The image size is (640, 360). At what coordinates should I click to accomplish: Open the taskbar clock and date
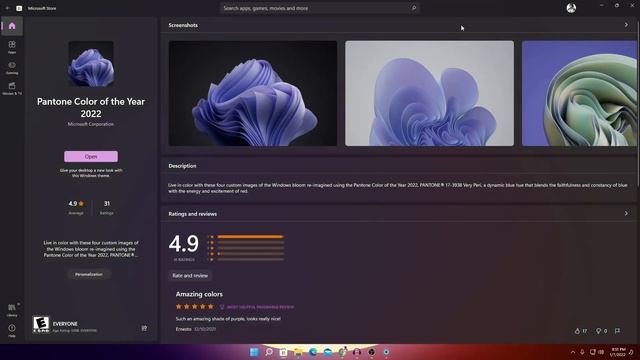pos(618,352)
